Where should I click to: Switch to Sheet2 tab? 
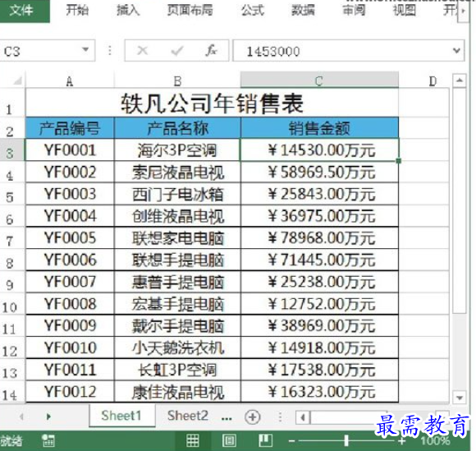tap(188, 416)
